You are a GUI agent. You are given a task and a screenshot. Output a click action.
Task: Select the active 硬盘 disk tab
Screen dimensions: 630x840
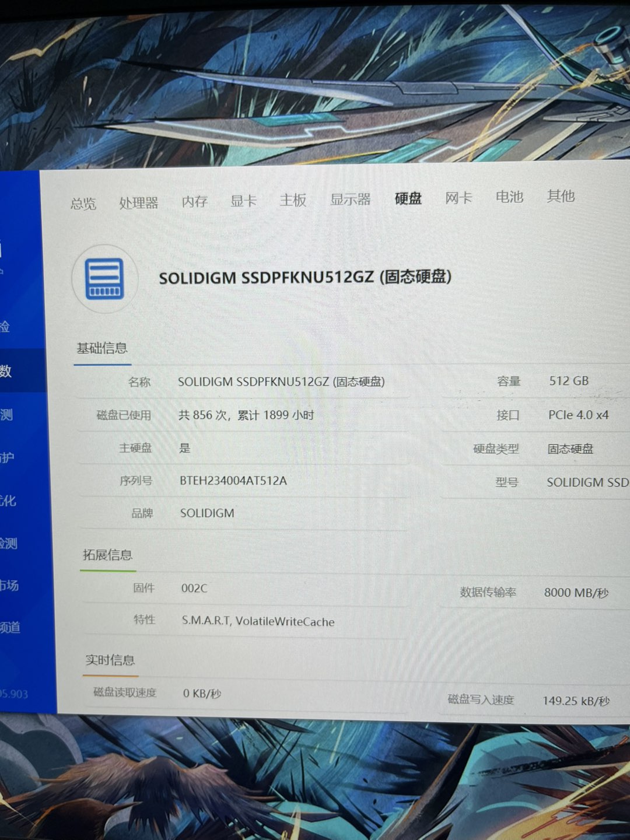408,199
